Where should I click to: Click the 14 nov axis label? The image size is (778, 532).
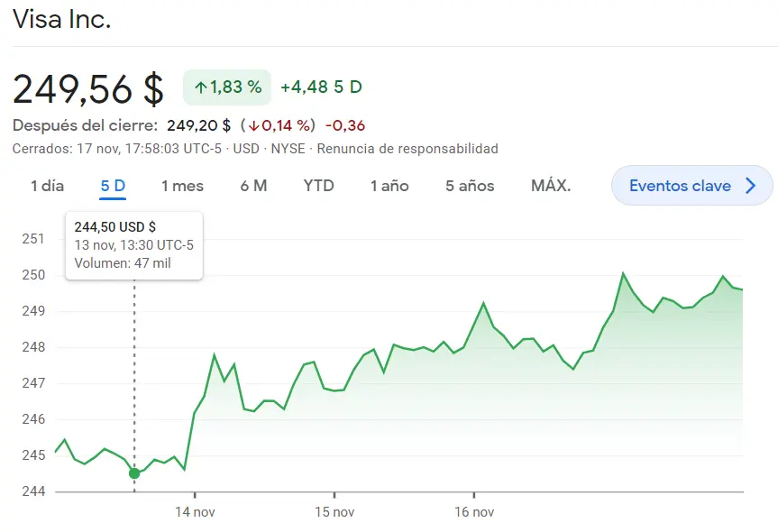(197, 510)
